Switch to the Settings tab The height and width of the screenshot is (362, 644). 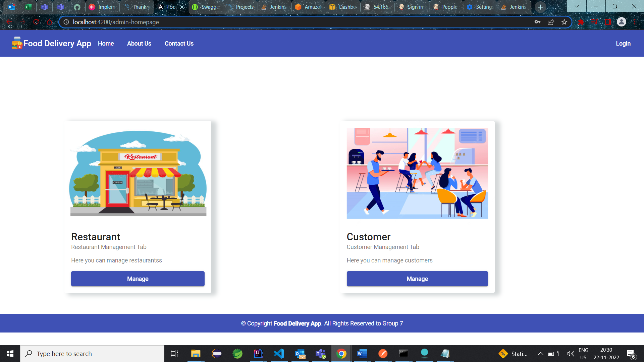tap(480, 7)
